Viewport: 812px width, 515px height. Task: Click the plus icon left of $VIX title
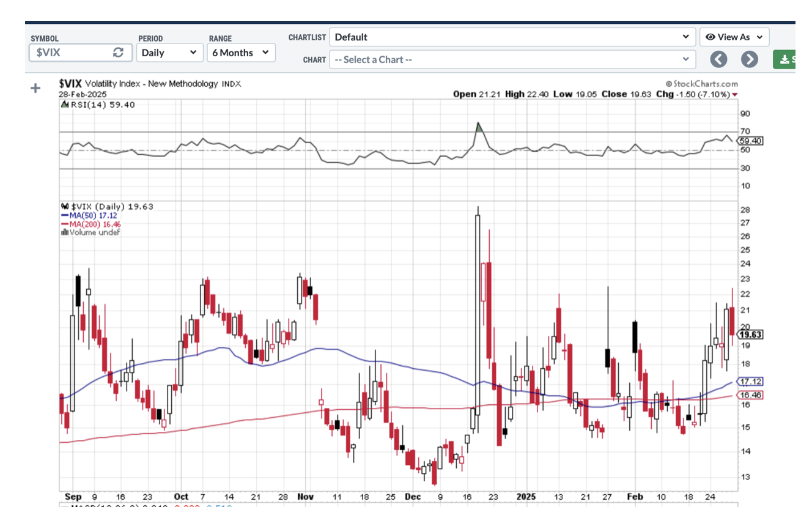[x=35, y=89]
